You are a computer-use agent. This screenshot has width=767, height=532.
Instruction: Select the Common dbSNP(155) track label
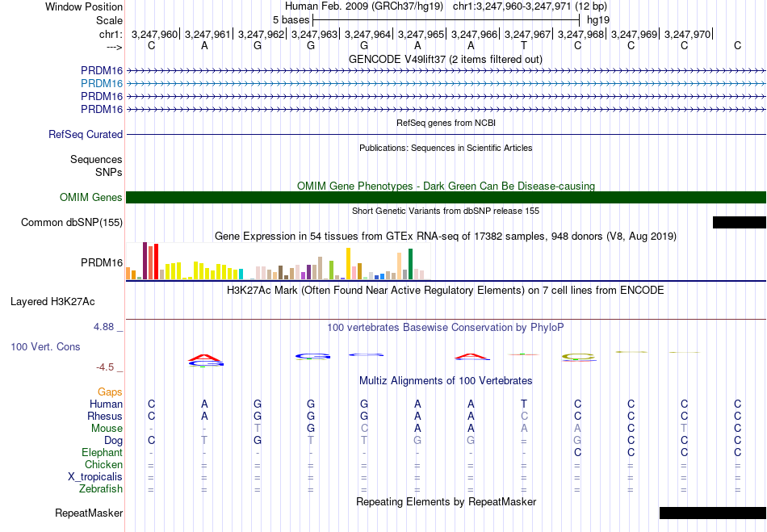(72, 223)
